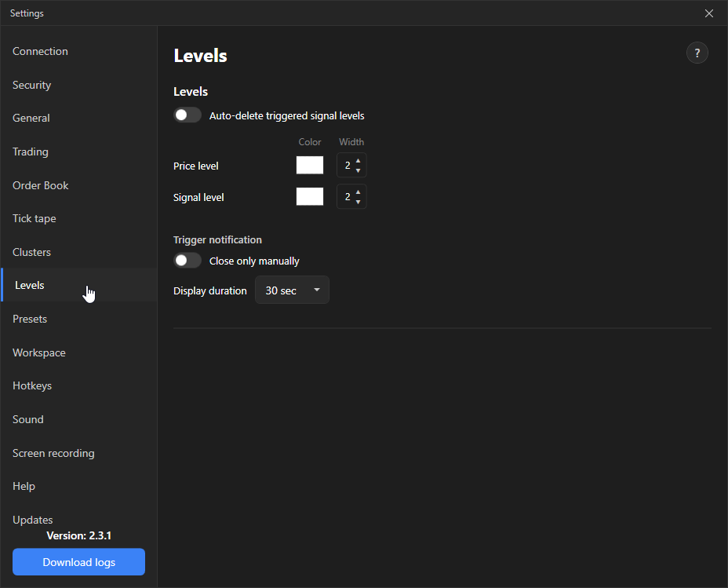Click the Version: 2.3.1 text
Viewport: 728px width, 588px height.
pyautogui.click(x=79, y=535)
